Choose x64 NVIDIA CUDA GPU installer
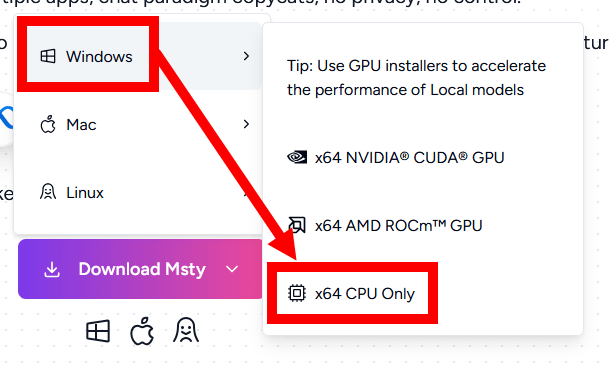Screen dimensions: 609x365 coord(395,158)
